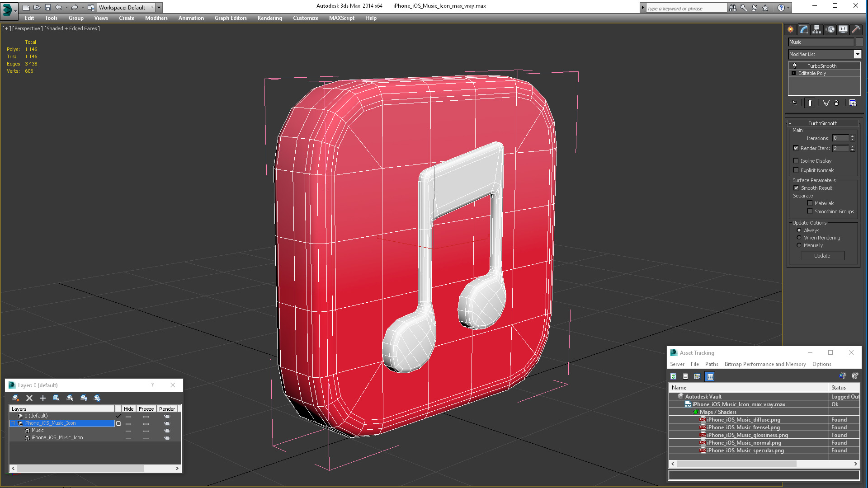Click Status Log icon in Asset Tracking

685,376
